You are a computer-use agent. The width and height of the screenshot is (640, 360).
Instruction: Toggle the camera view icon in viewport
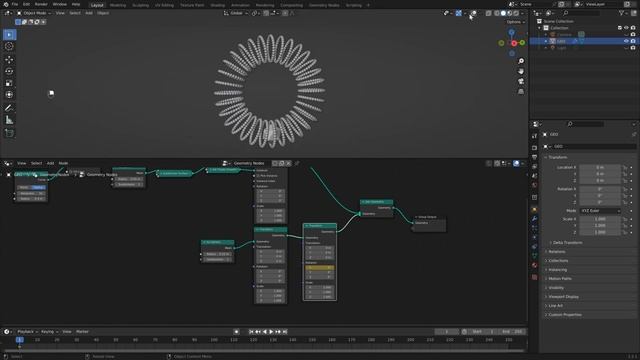pos(521,82)
